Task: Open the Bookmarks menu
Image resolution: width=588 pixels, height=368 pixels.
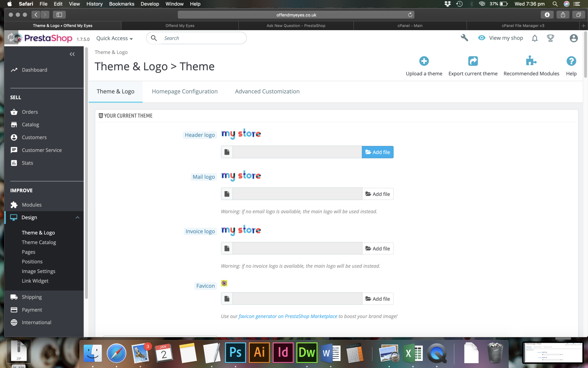Action: 122,4
